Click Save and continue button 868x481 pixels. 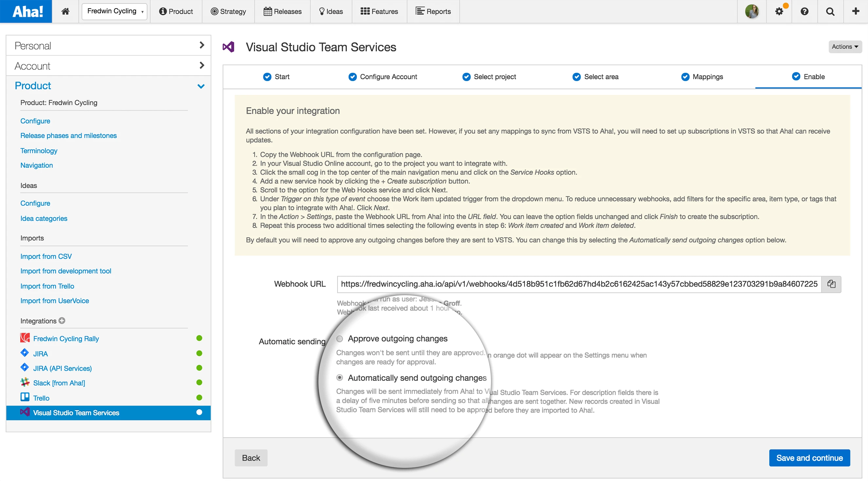[x=809, y=457]
